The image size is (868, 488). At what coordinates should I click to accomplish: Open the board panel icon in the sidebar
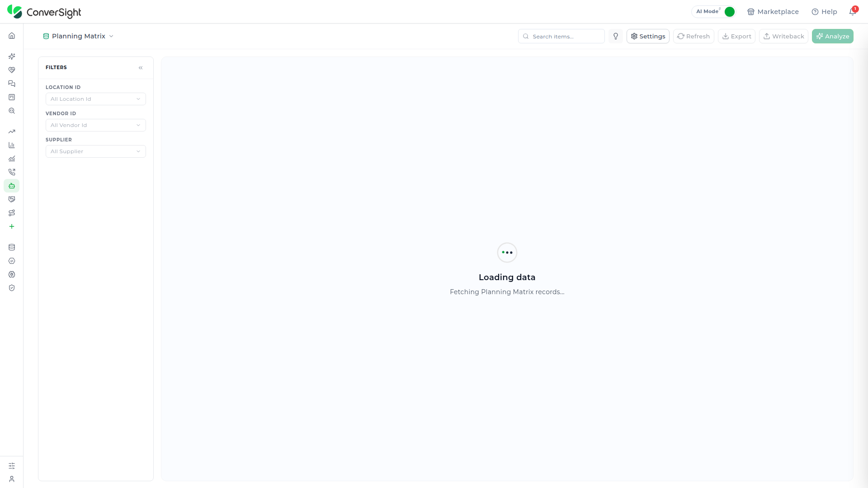click(12, 97)
